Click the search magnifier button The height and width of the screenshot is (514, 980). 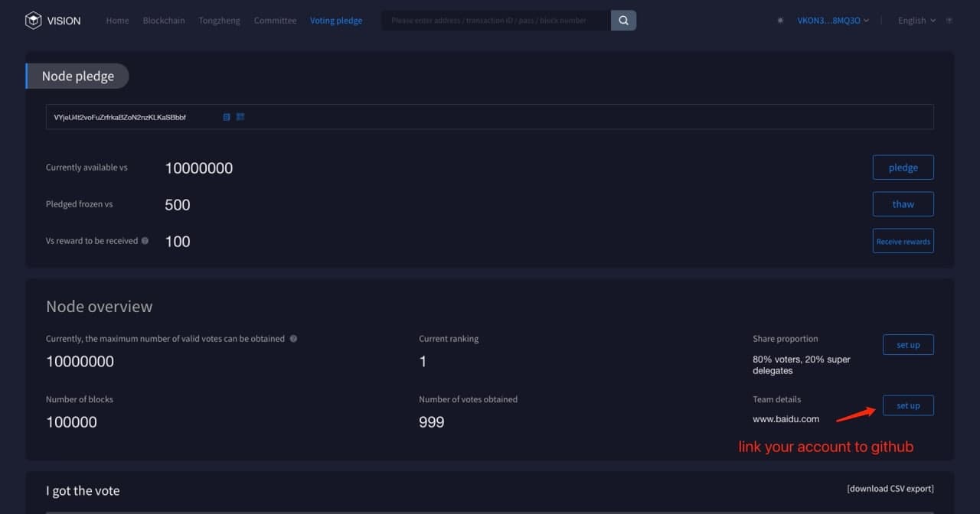click(623, 21)
